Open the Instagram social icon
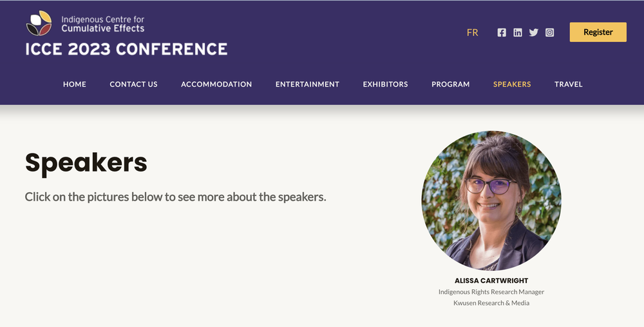This screenshot has width=644, height=327. 549,32
